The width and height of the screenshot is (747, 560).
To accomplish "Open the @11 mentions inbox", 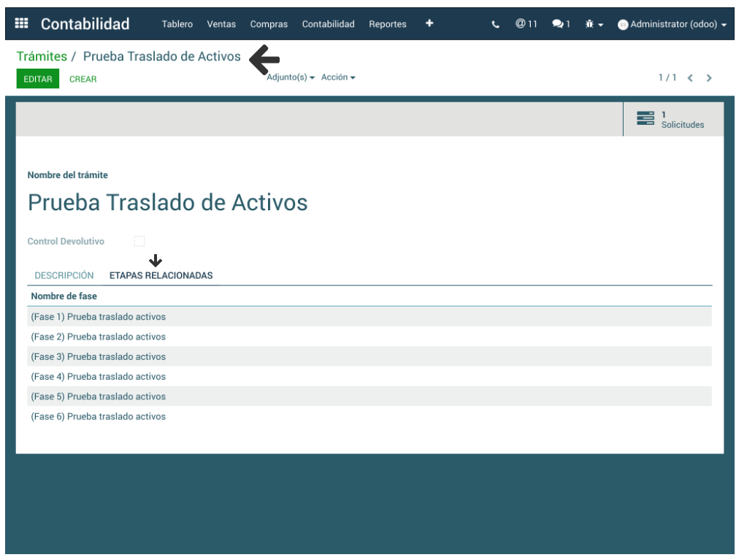I will pos(526,24).
